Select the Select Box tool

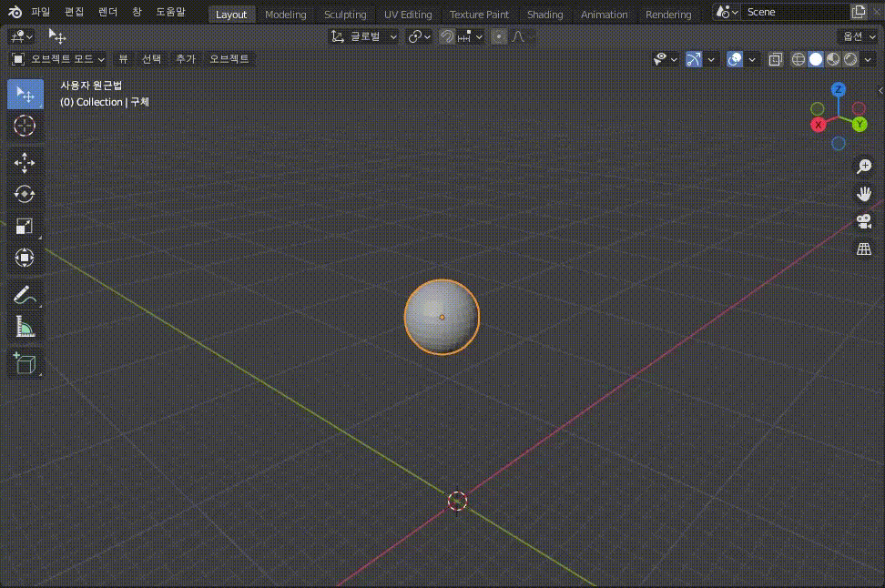tap(25, 94)
